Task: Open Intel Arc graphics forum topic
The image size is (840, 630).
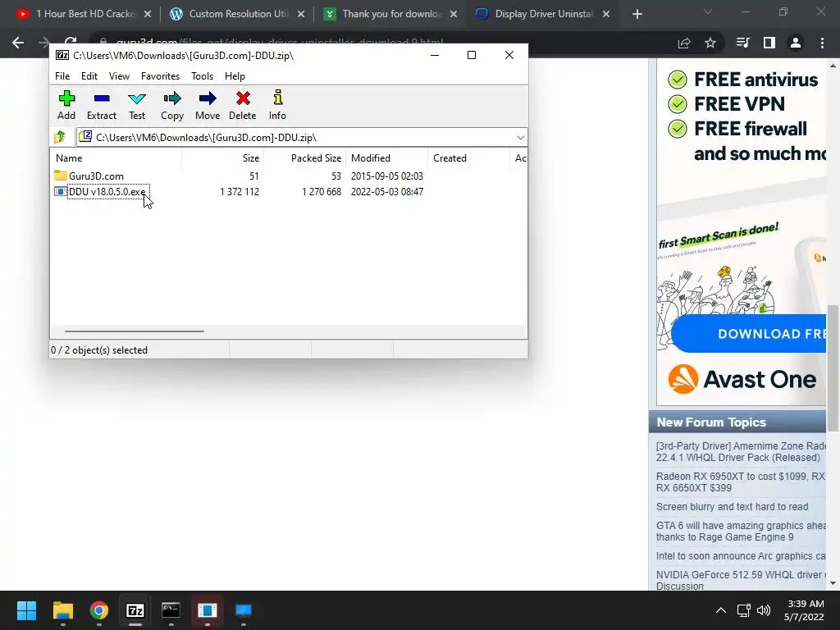Action: point(741,556)
